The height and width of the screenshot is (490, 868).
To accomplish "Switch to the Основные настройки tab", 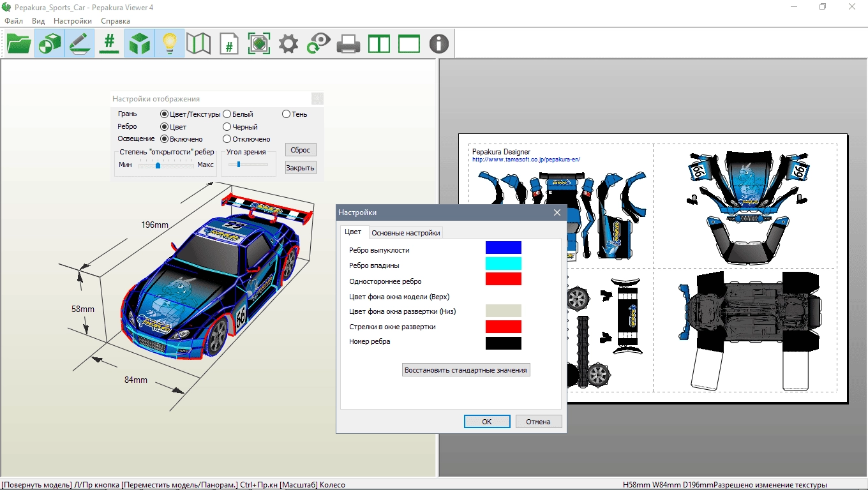I will pyautogui.click(x=406, y=233).
